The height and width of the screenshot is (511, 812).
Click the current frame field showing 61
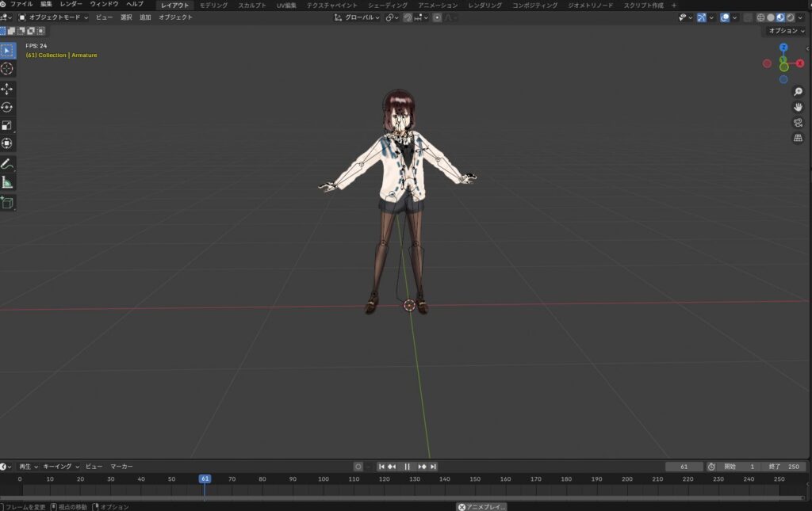(x=684, y=467)
